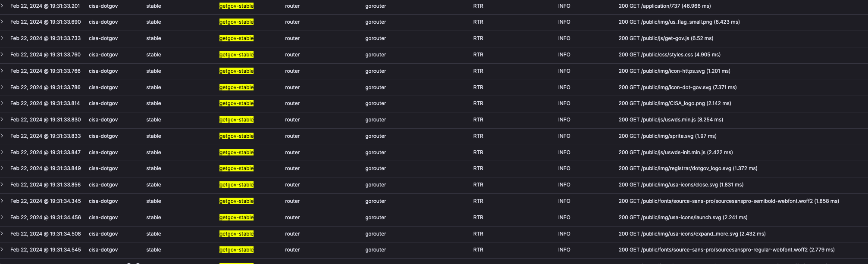
Task: Expand the log row timestamped 19:31:33.201
Action: (2, 6)
